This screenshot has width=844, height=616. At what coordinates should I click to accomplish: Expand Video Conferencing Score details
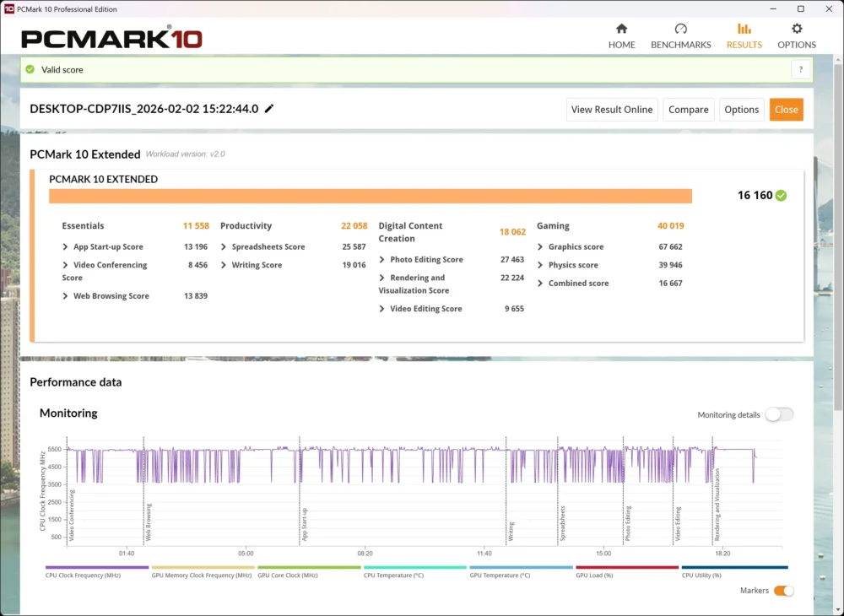65,265
